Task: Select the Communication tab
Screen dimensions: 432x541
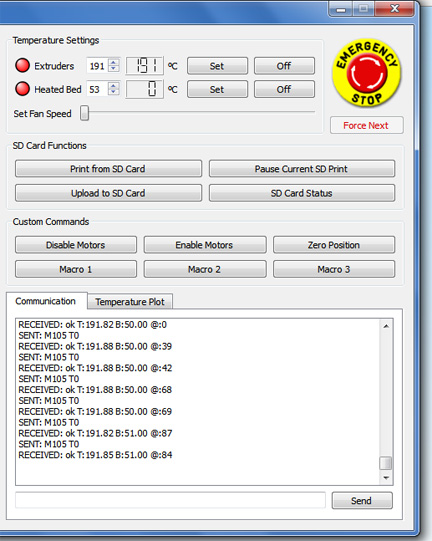Action: pos(46,301)
